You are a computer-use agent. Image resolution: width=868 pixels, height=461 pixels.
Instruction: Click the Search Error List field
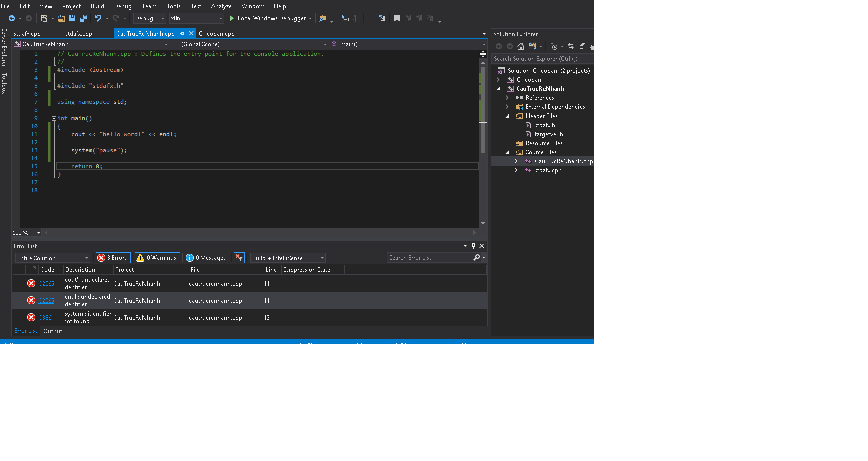click(x=429, y=258)
